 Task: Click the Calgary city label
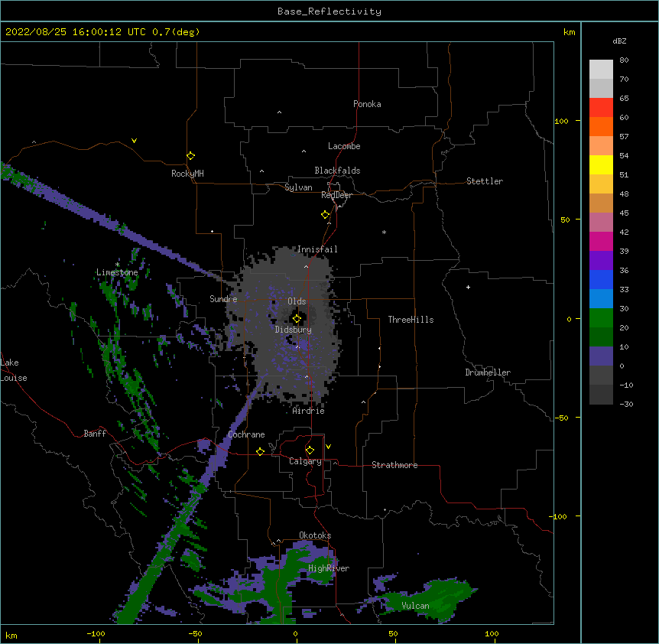click(305, 461)
